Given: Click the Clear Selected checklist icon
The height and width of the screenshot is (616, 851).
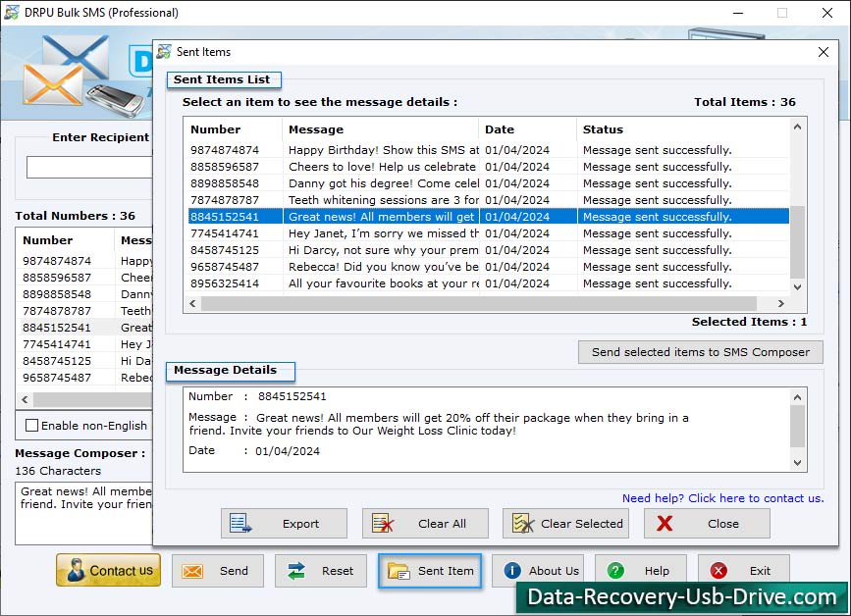Looking at the screenshot, I should click(523, 523).
